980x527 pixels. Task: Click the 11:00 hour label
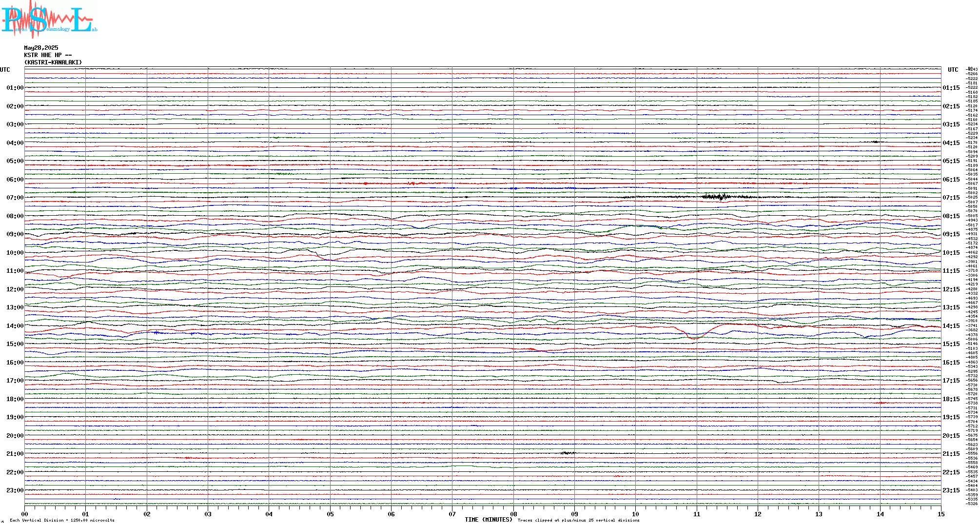[x=15, y=271]
